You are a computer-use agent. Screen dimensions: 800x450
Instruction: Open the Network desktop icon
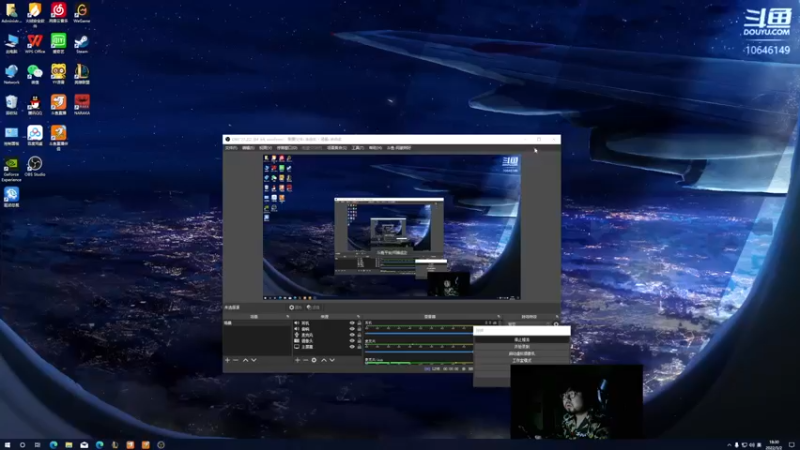pos(11,74)
